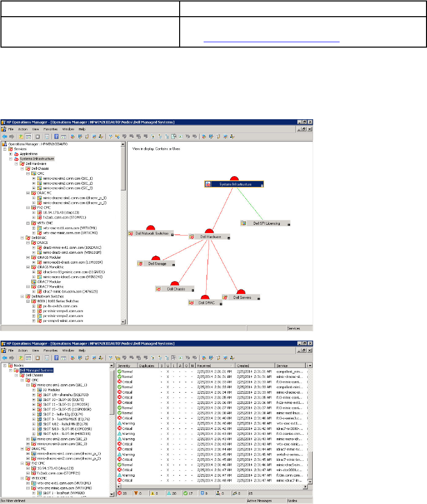427x504 pixels.
Task: Select SLOT 11 - SLOT-11 (11MODSR) tree item
Action: (x=66, y=405)
